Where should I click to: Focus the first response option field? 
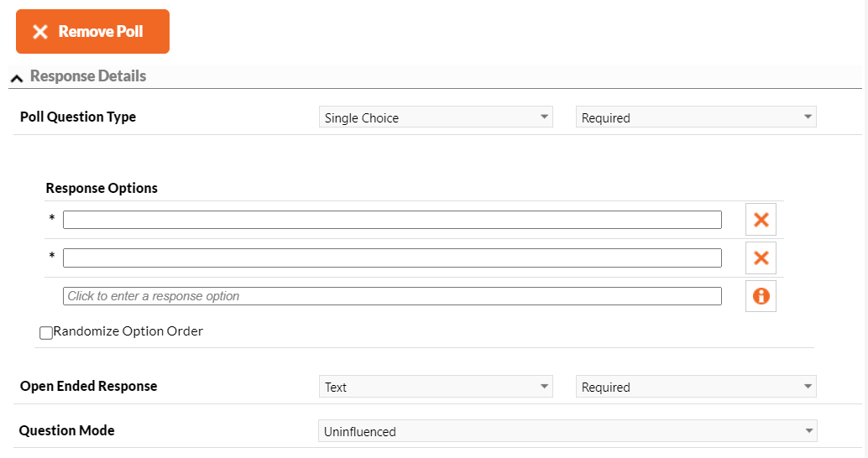(x=392, y=220)
